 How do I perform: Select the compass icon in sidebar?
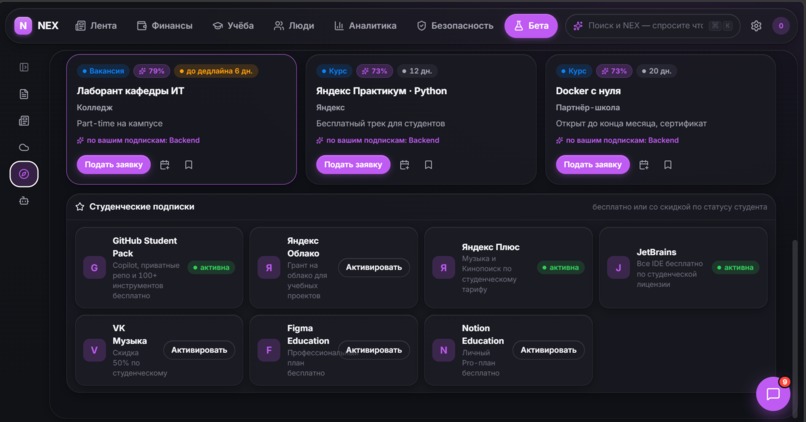[x=24, y=174]
